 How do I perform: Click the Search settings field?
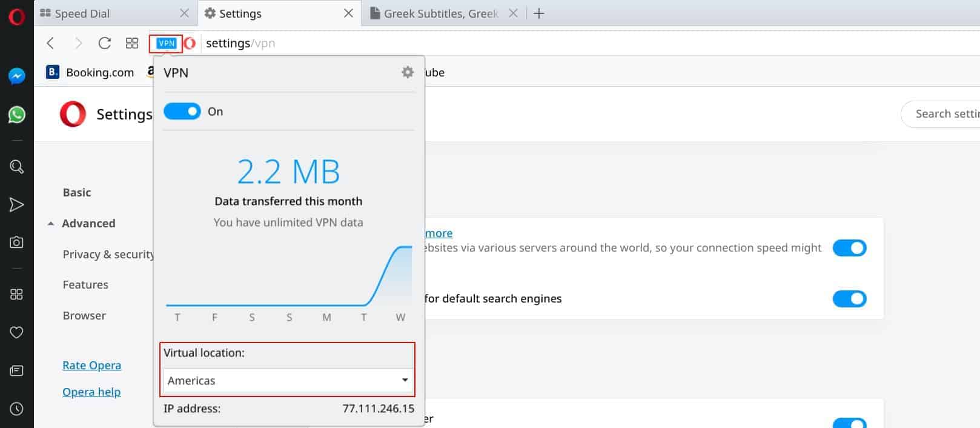click(x=940, y=114)
